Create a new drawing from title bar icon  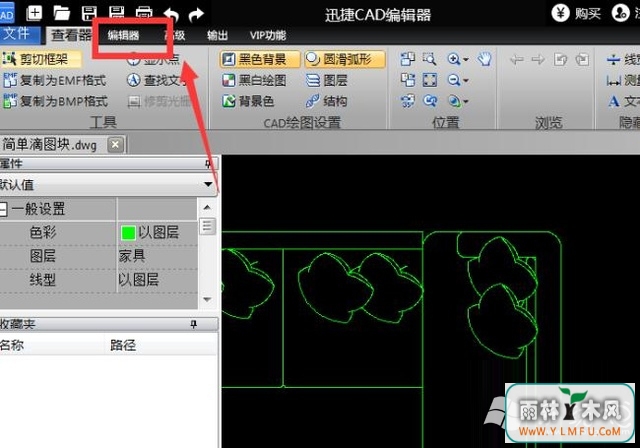tap(34, 13)
